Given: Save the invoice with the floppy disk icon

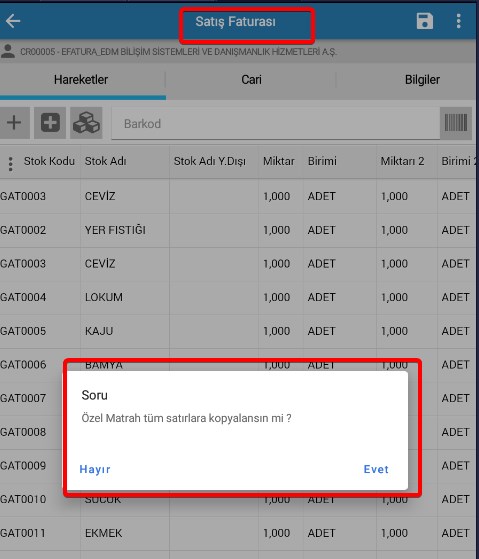Looking at the screenshot, I should [x=425, y=21].
